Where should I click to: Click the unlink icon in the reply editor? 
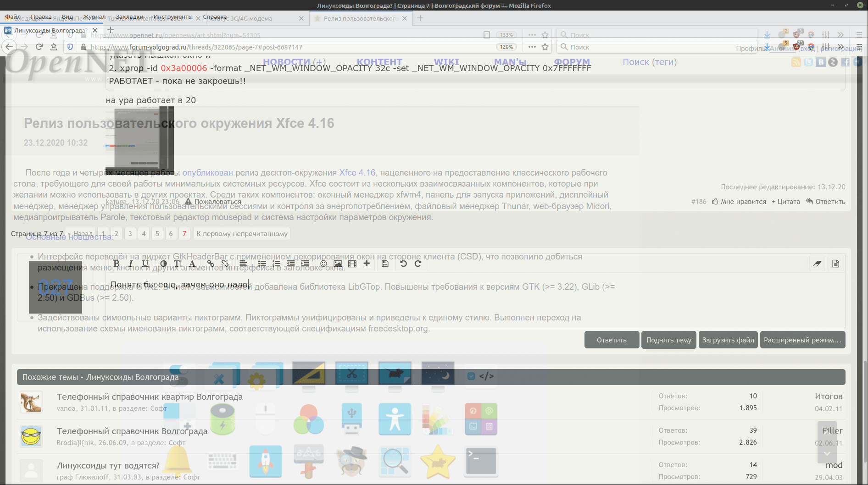pyautogui.click(x=225, y=264)
